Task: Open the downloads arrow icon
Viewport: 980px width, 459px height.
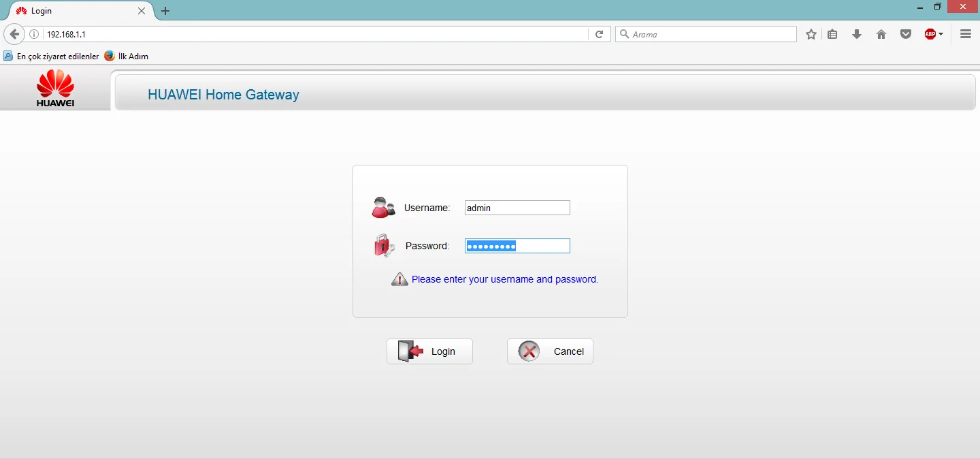Action: [857, 34]
